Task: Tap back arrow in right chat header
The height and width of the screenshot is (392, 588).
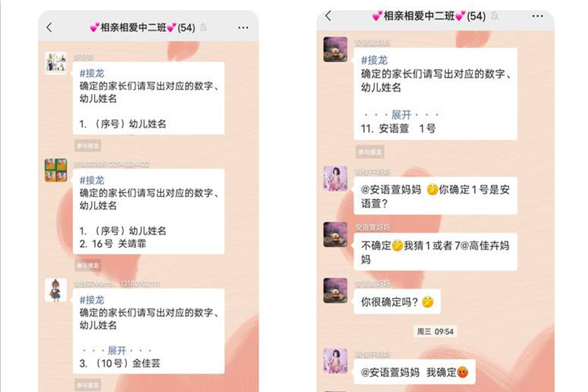Action: 328,16
